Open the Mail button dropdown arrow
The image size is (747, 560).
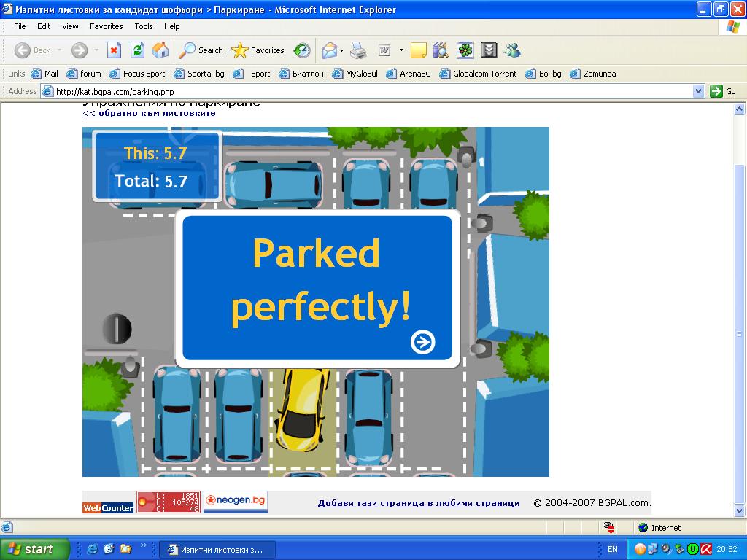(341, 50)
